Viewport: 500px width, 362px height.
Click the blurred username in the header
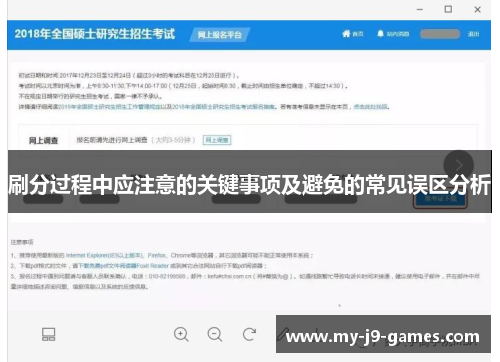[440, 34]
